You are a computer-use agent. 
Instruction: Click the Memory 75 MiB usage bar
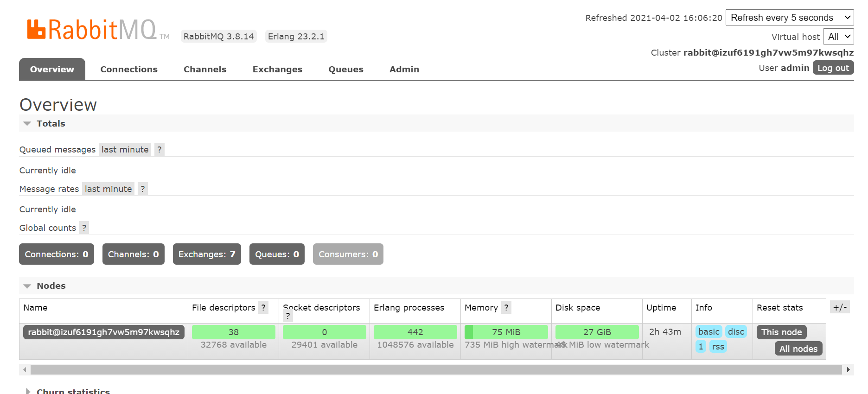tap(506, 332)
